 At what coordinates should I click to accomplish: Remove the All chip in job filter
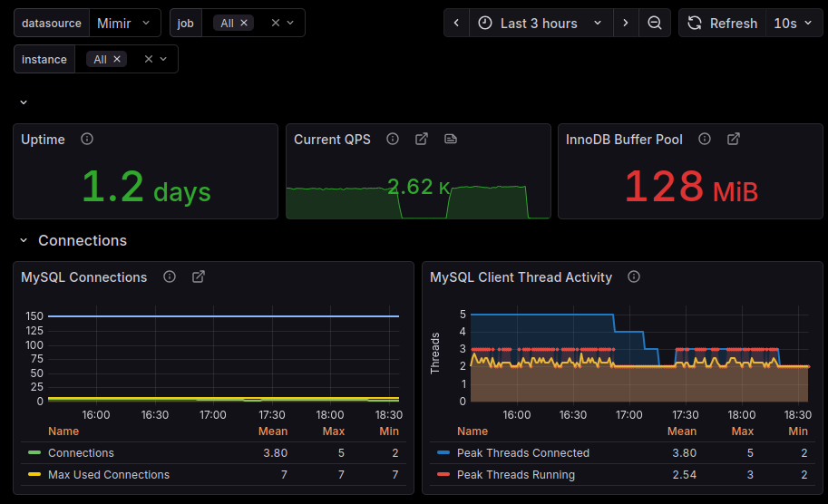click(244, 23)
